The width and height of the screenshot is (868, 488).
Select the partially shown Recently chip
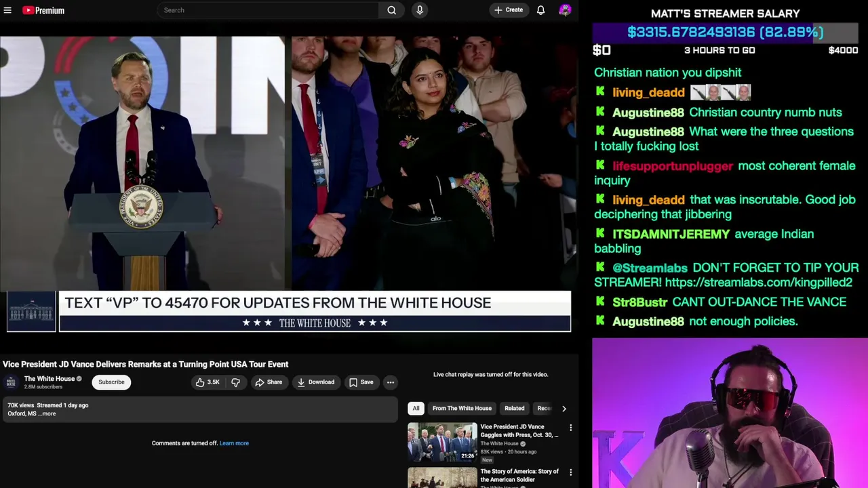543,408
